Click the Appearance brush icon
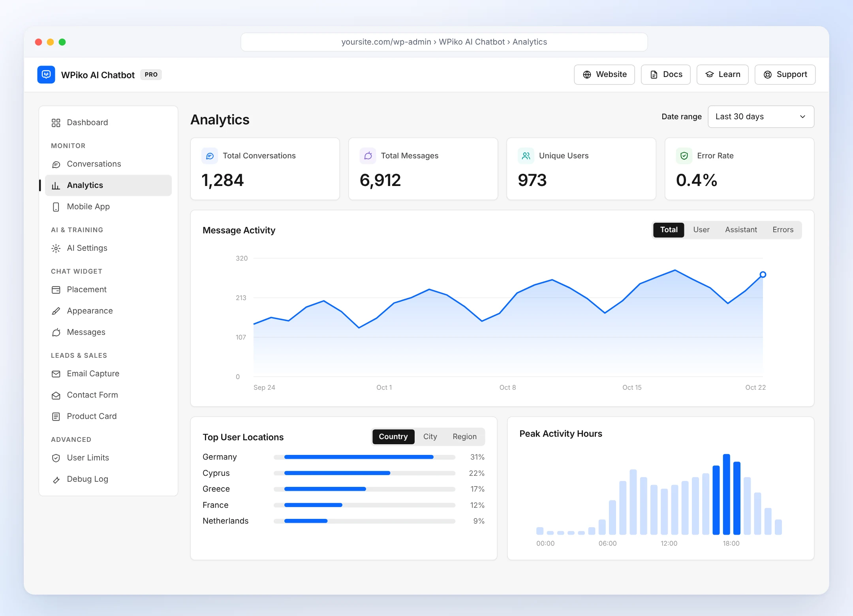The image size is (853, 616). click(x=56, y=311)
